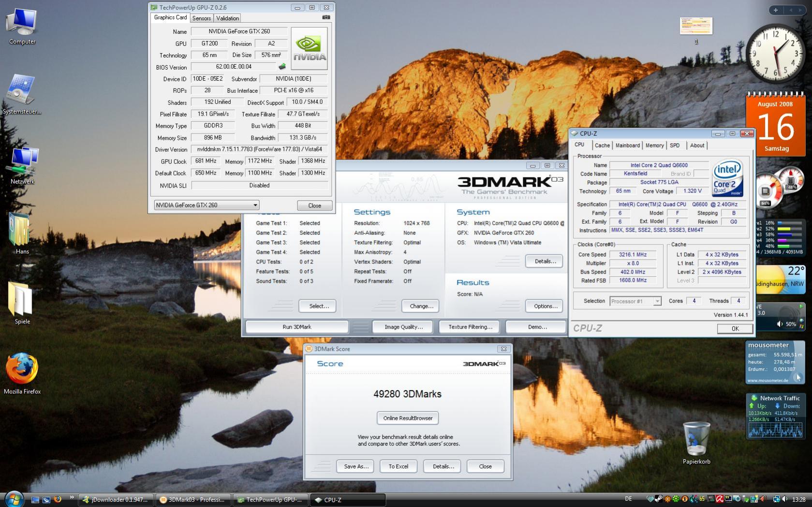This screenshot has height=507, width=812.
Task: Click Details... in the 3DMark Score dialog
Action: click(x=443, y=466)
